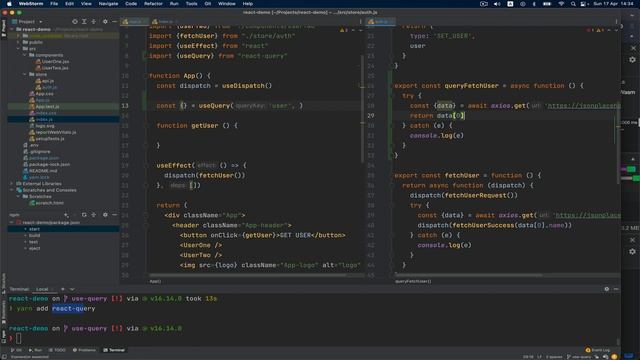Open the Git menu

208,4
